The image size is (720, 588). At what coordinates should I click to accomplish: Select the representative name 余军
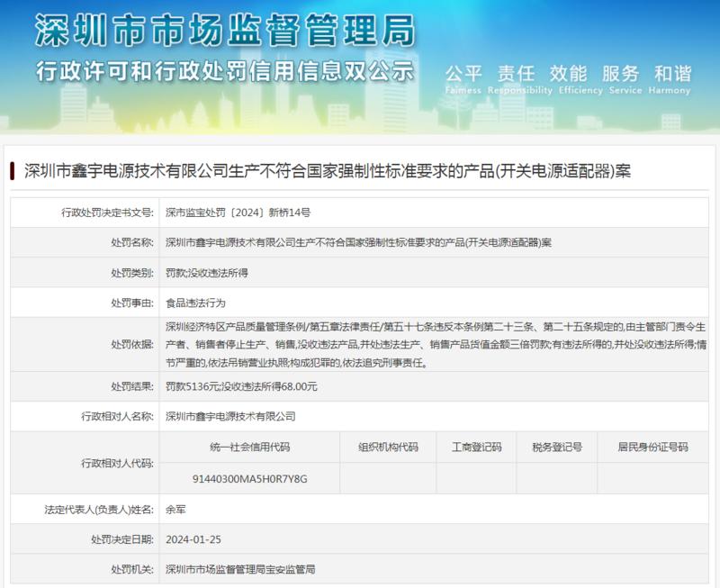(175, 510)
